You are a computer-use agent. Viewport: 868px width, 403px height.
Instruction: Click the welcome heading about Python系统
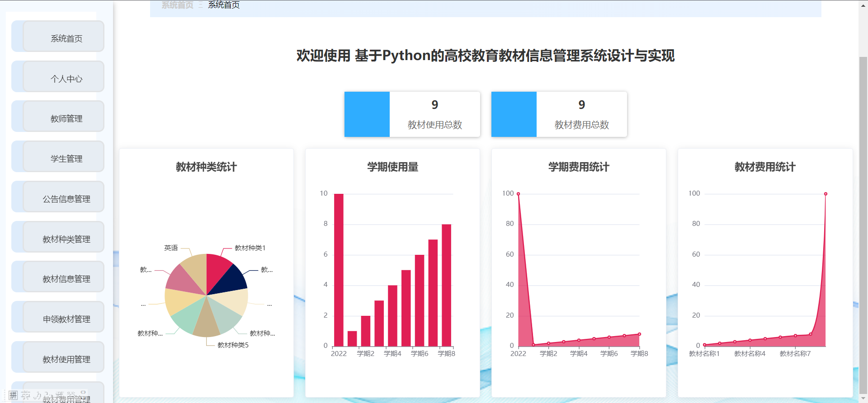click(486, 56)
